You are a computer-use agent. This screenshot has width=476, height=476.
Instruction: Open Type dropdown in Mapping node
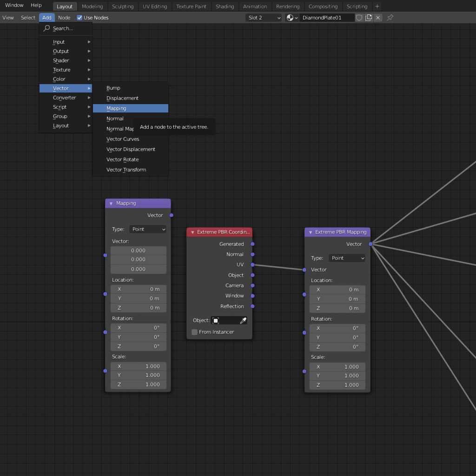tap(148, 229)
